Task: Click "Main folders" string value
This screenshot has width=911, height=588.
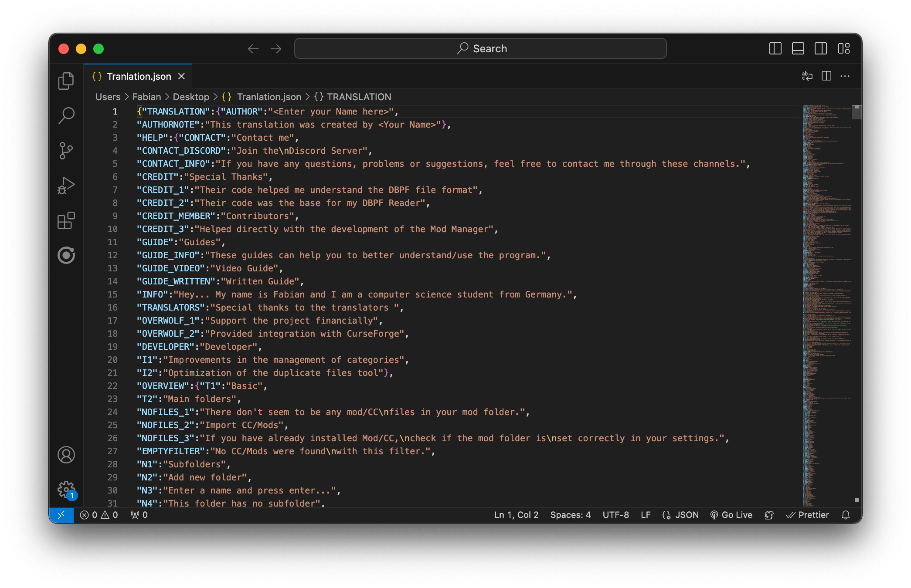Action: pyautogui.click(x=200, y=399)
